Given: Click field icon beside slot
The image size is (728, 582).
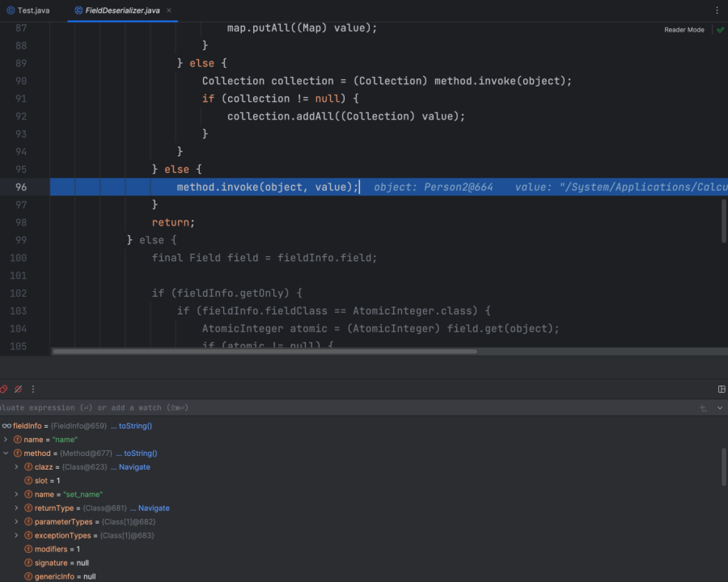Looking at the screenshot, I should point(28,481).
